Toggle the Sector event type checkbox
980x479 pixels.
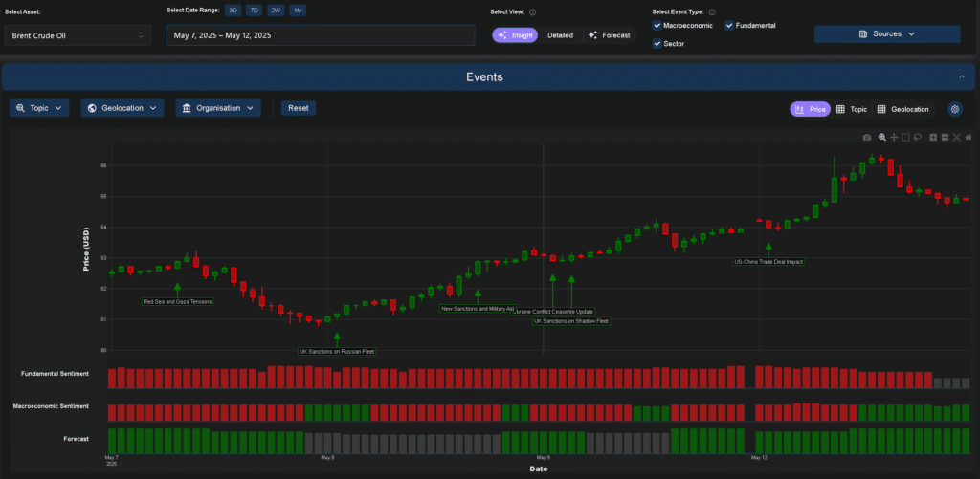pyautogui.click(x=657, y=44)
